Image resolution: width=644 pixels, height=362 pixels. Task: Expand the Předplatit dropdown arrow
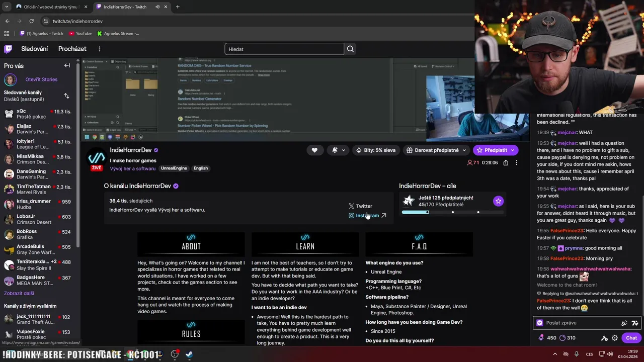[x=513, y=150]
